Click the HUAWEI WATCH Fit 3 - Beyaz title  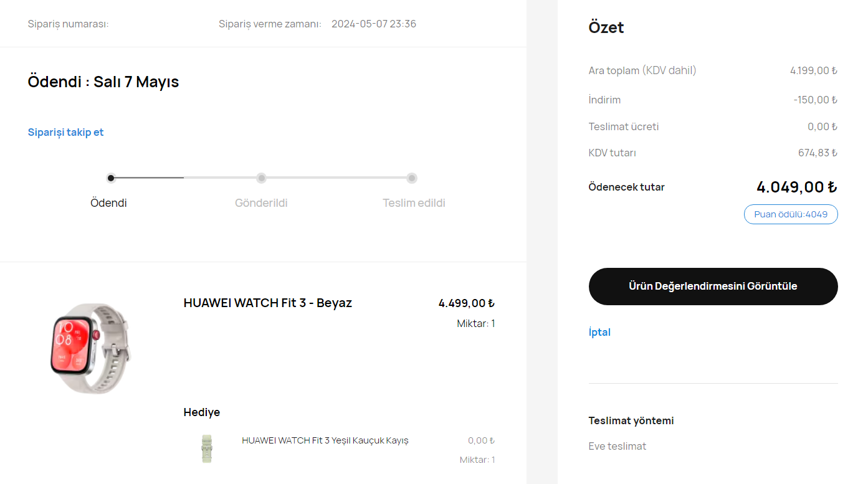(x=268, y=303)
